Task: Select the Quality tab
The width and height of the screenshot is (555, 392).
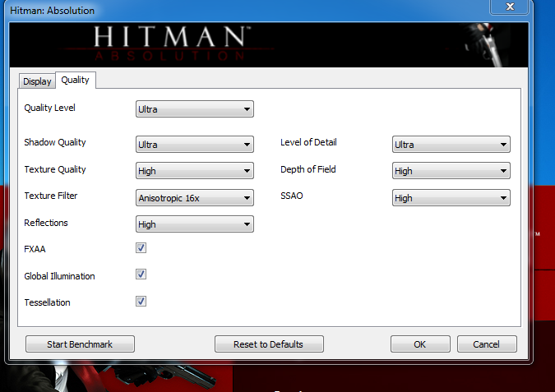Action: click(76, 80)
